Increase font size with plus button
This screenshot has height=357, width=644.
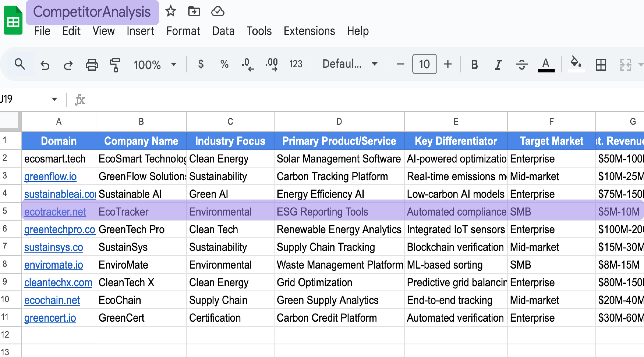[448, 64]
